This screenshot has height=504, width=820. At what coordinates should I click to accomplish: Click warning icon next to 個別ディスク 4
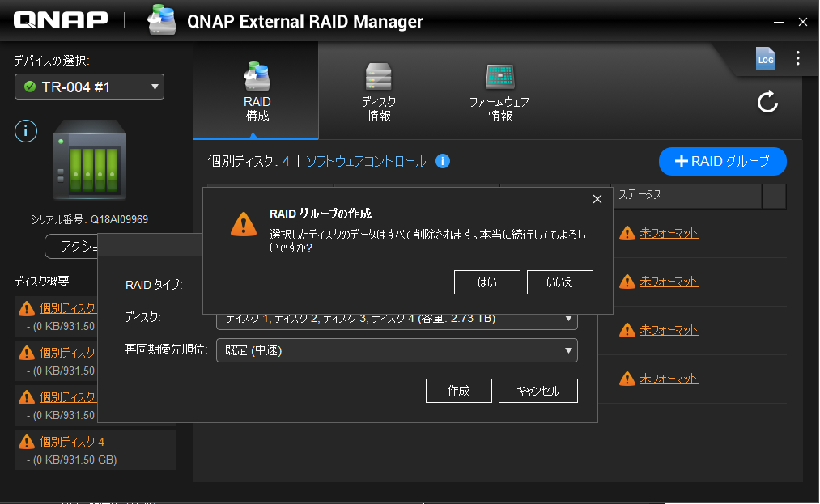click(x=26, y=442)
